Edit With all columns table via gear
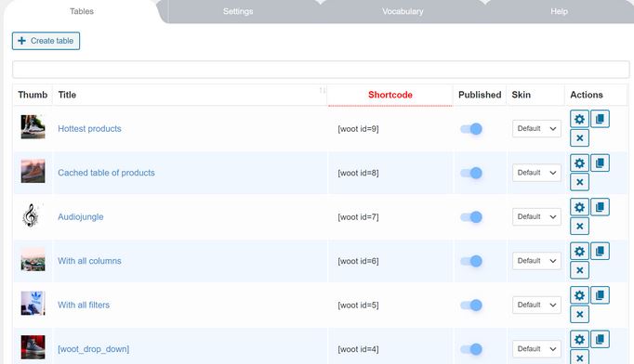 click(x=579, y=252)
